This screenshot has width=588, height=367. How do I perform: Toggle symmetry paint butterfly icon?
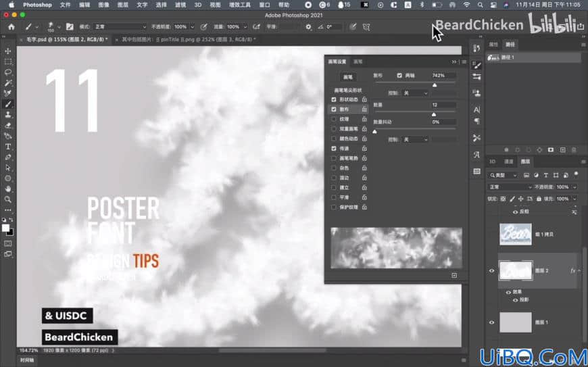[x=366, y=27]
